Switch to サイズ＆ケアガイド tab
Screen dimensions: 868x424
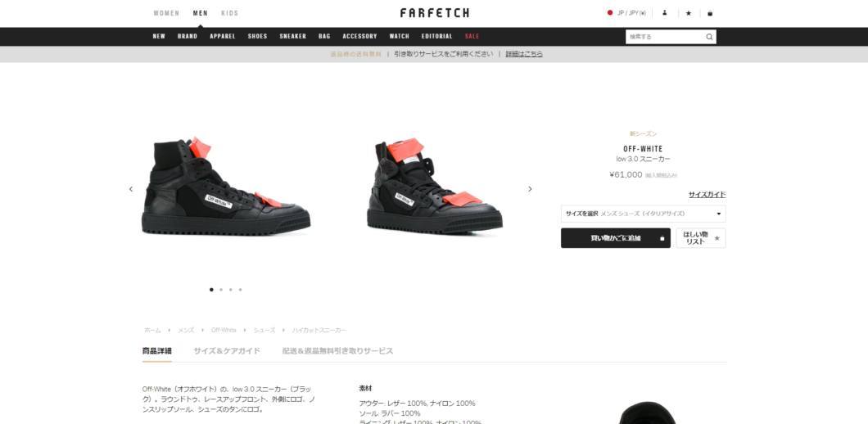point(226,351)
